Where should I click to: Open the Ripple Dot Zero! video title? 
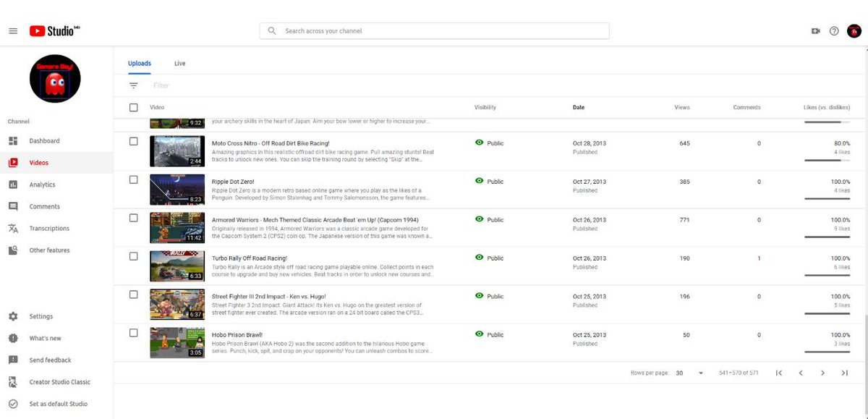point(233,182)
